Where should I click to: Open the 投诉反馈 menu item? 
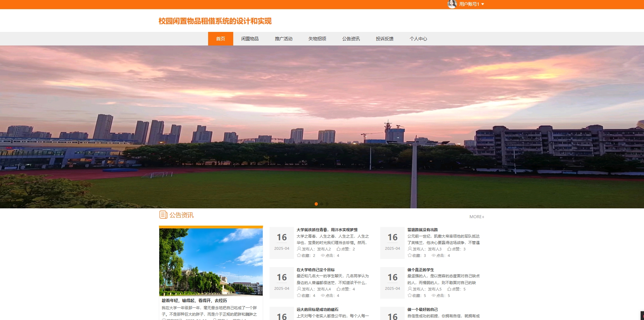pyautogui.click(x=385, y=39)
